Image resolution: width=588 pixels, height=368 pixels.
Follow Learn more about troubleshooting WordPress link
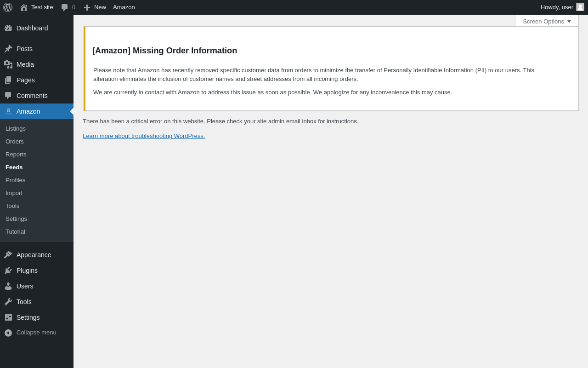coord(144,136)
